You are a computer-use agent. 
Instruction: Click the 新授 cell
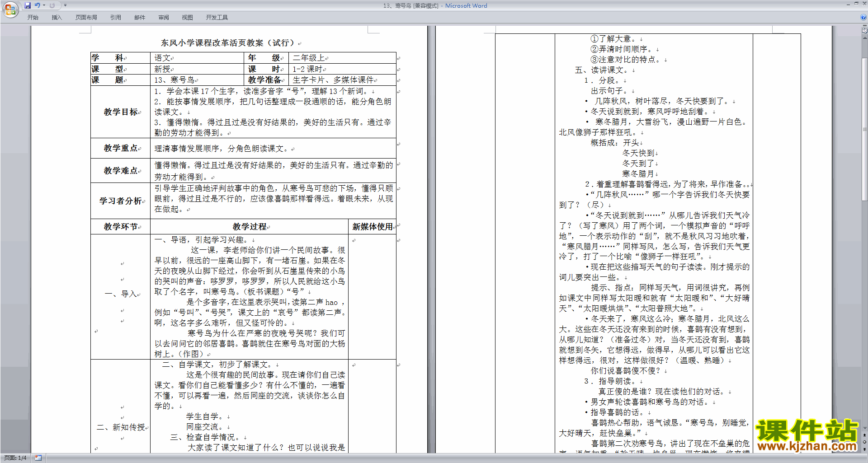click(x=197, y=69)
